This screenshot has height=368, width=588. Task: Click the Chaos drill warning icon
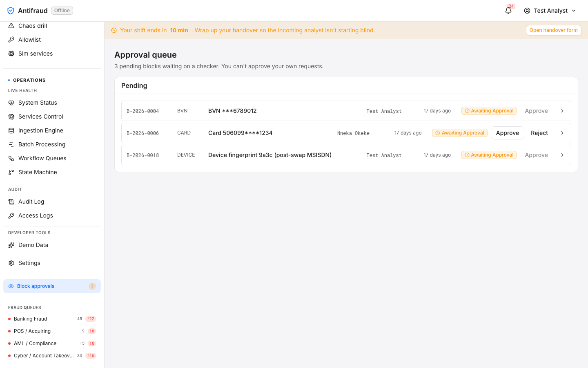tap(11, 26)
